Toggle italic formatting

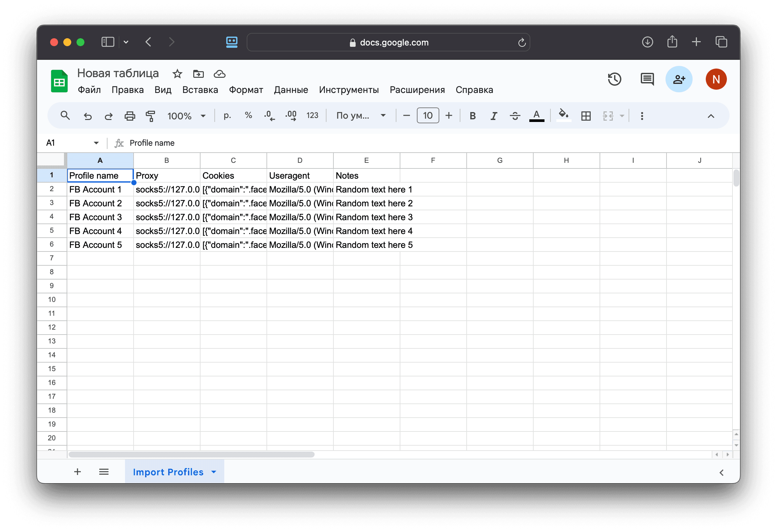tap(493, 116)
